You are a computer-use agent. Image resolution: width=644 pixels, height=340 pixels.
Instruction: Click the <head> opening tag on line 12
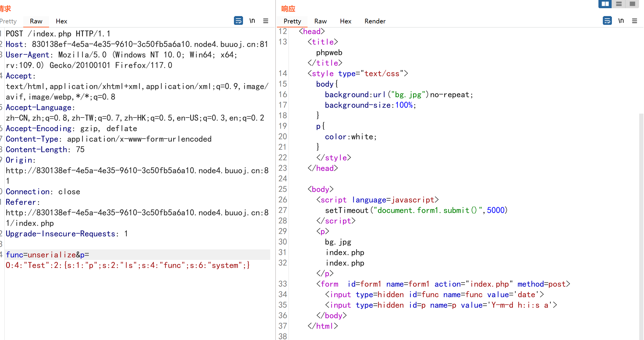pyautogui.click(x=312, y=31)
